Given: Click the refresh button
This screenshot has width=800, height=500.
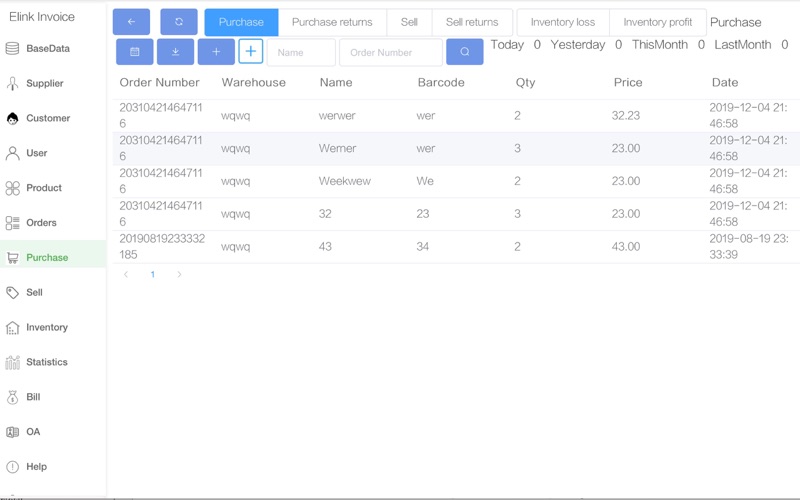Looking at the screenshot, I should tap(179, 22).
